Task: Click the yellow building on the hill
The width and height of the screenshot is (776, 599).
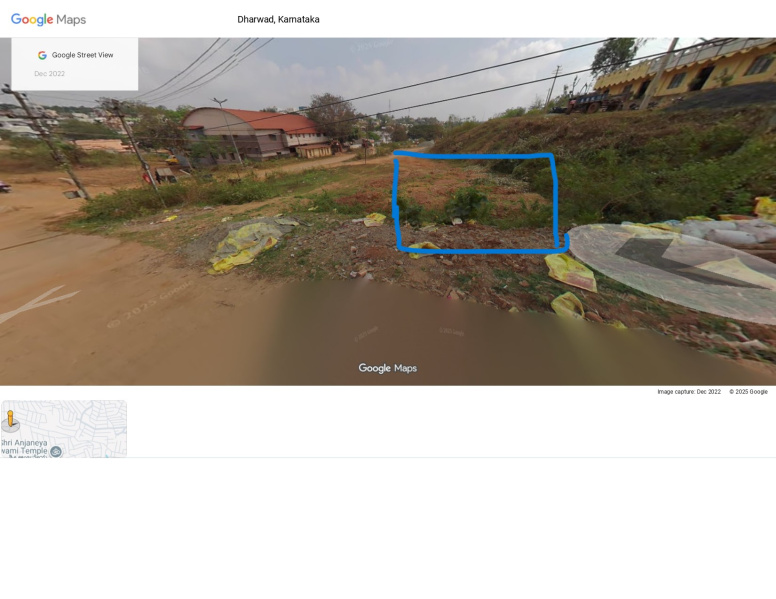Action: [x=700, y=70]
